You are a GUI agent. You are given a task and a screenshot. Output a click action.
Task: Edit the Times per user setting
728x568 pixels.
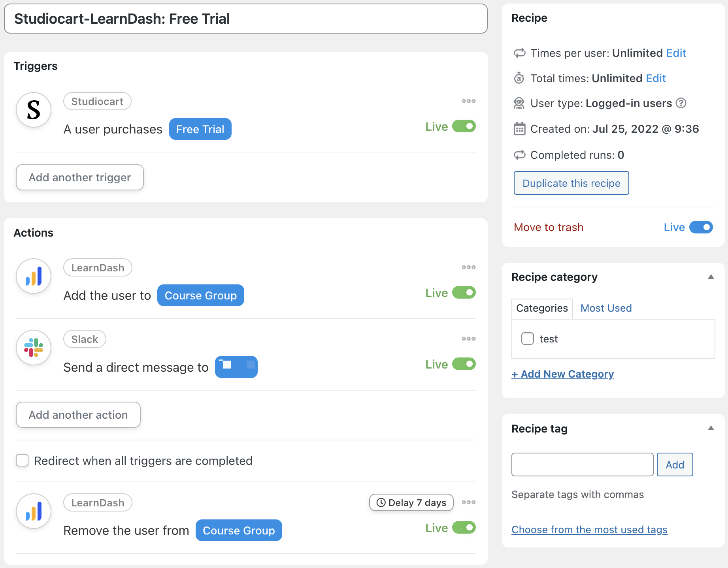coord(676,53)
